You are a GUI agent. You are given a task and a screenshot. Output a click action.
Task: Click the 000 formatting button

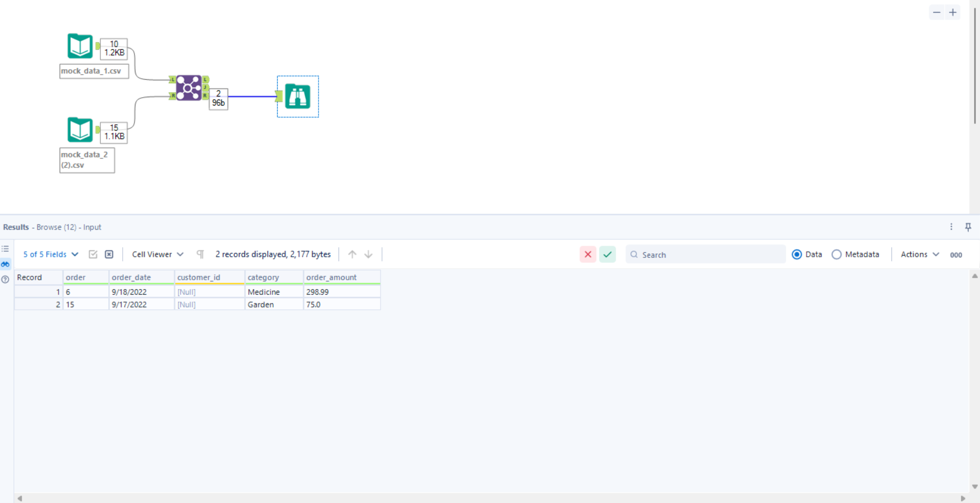[x=956, y=255]
